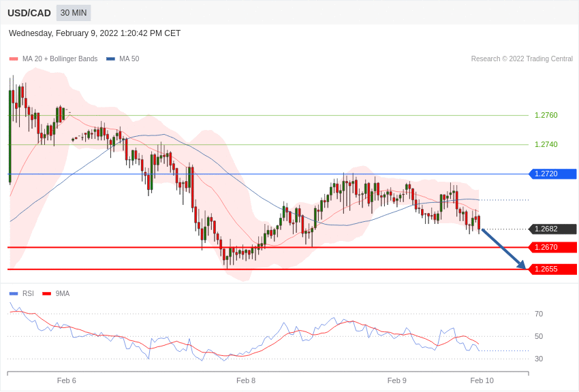Click the MA 20 + Bollinger Bands legend swatch

pyautogui.click(x=14, y=59)
